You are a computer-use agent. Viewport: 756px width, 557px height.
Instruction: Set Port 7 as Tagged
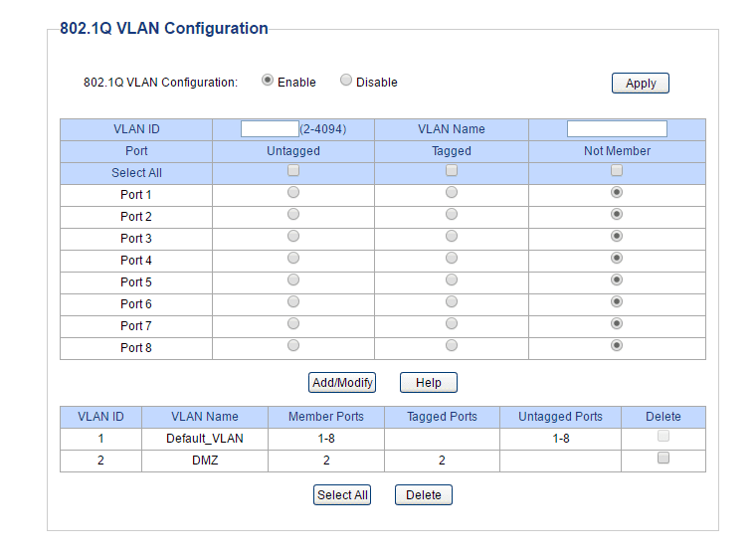[452, 323]
